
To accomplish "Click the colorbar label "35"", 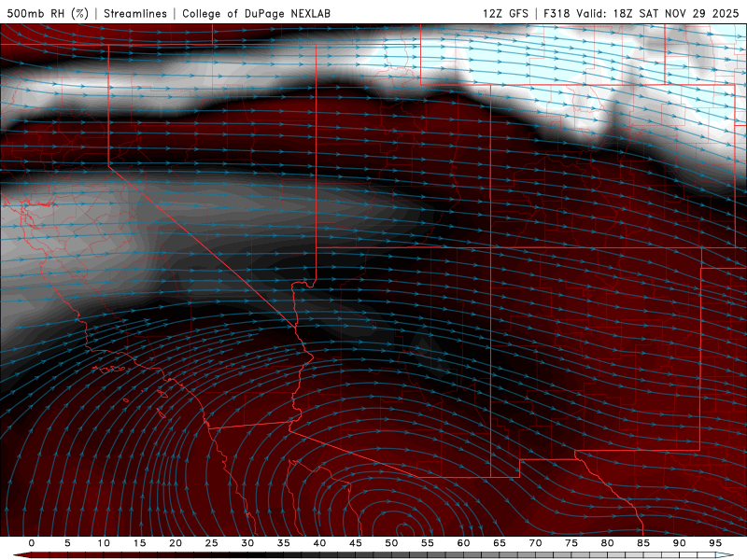I will coord(284,543).
